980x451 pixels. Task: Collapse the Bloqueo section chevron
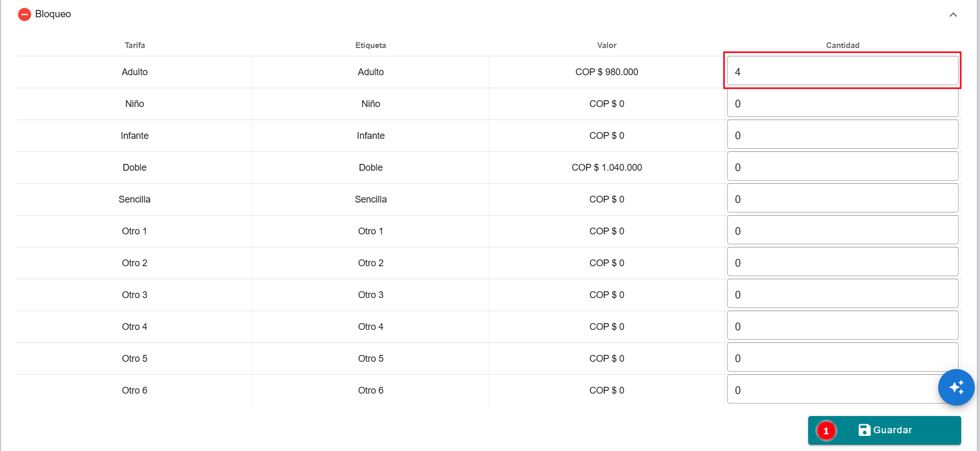953,15
